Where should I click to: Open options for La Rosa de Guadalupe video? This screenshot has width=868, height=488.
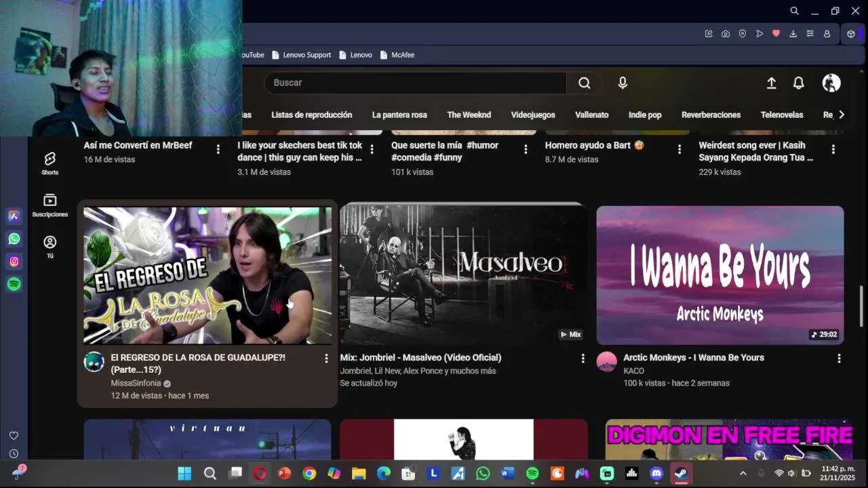click(x=326, y=359)
